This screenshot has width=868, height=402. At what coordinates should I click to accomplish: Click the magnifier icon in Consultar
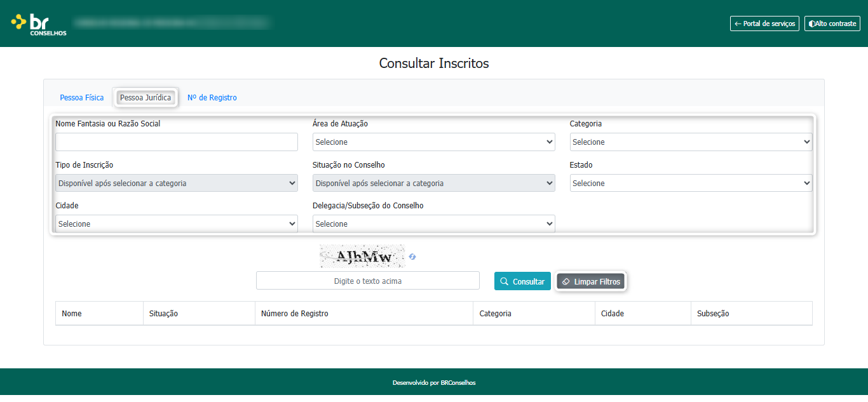504,281
